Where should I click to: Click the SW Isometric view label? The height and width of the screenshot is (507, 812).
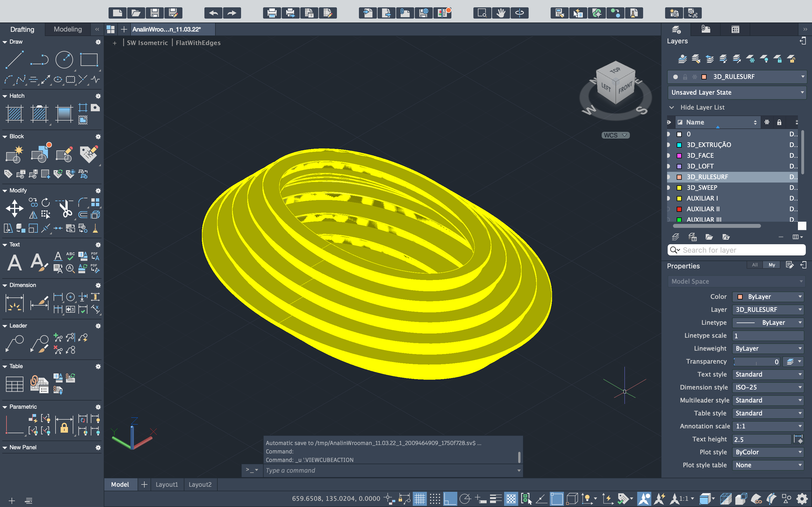tap(147, 43)
